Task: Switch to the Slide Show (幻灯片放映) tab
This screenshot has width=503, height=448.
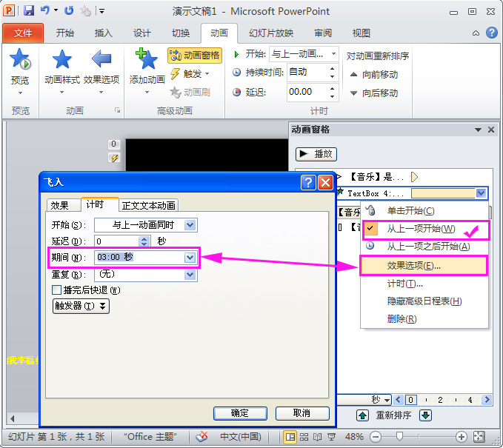Action: [x=270, y=33]
